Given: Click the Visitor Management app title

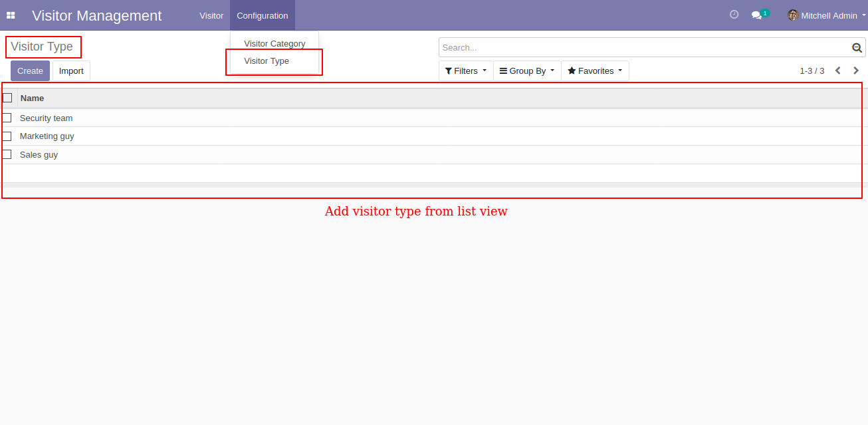Looking at the screenshot, I should click(x=97, y=16).
